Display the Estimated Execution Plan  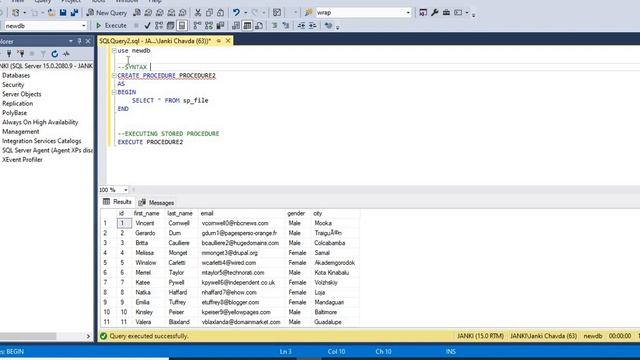(159, 26)
